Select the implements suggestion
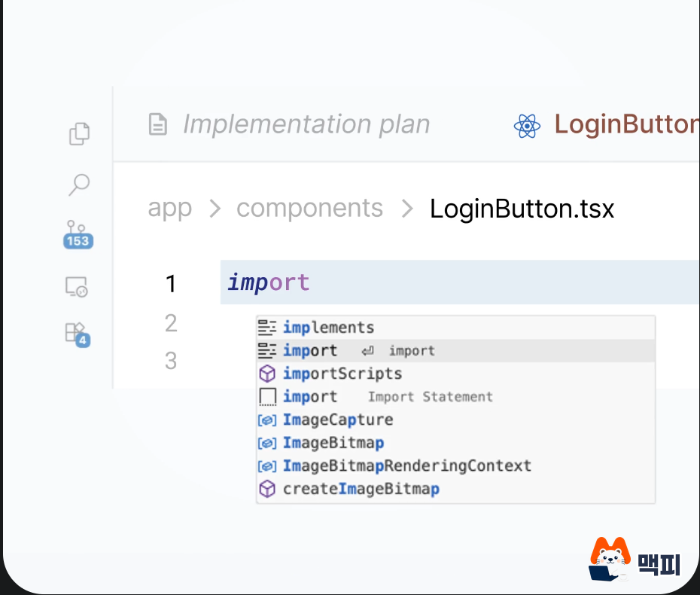This screenshot has width=700, height=595. (x=456, y=328)
